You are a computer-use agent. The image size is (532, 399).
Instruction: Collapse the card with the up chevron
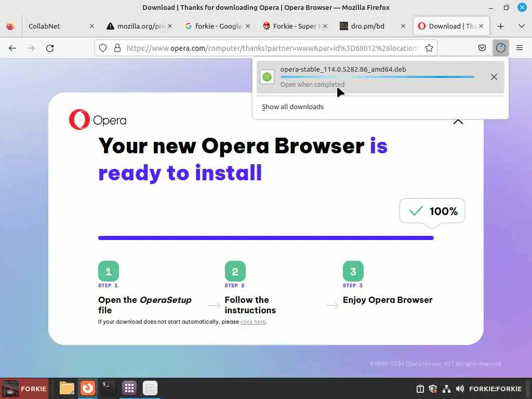coord(458,122)
